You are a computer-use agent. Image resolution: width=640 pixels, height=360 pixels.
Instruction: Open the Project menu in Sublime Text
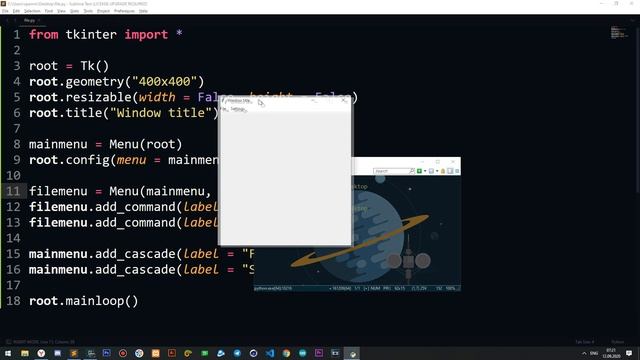103,11
